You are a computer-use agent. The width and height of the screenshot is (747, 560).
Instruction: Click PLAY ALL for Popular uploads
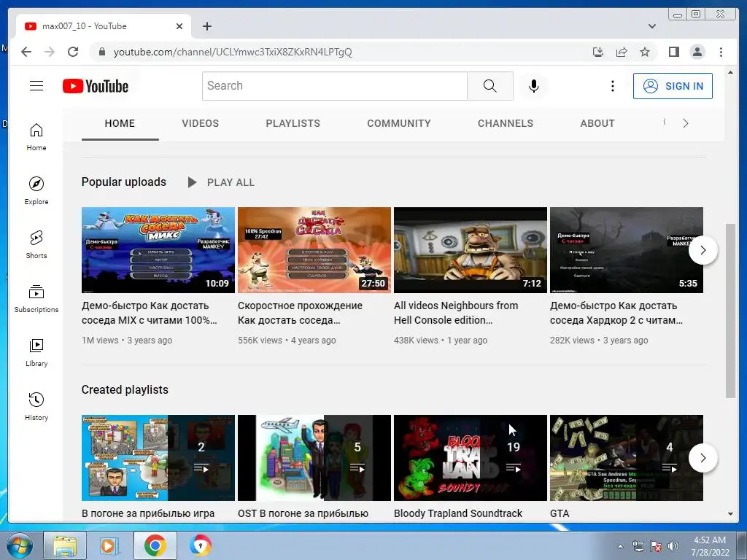tap(222, 182)
